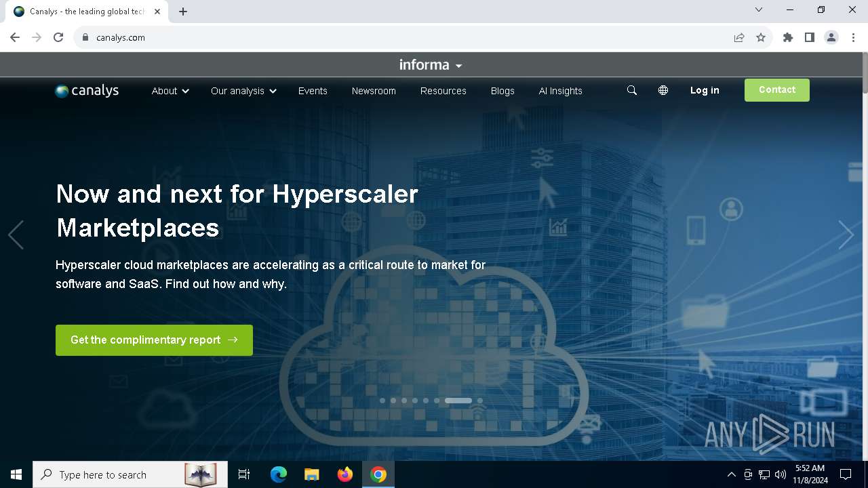868x488 pixels.
Task: Click the green Contact button
Action: pos(777,90)
